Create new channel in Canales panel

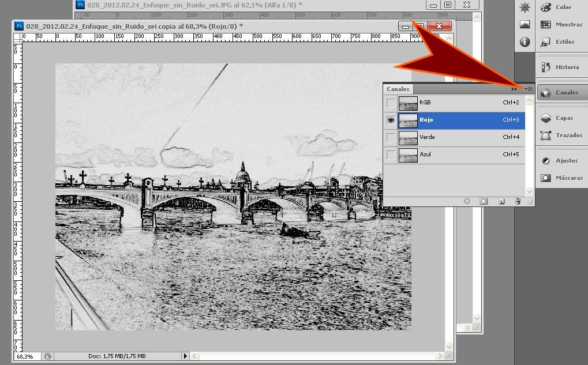pyautogui.click(x=501, y=201)
